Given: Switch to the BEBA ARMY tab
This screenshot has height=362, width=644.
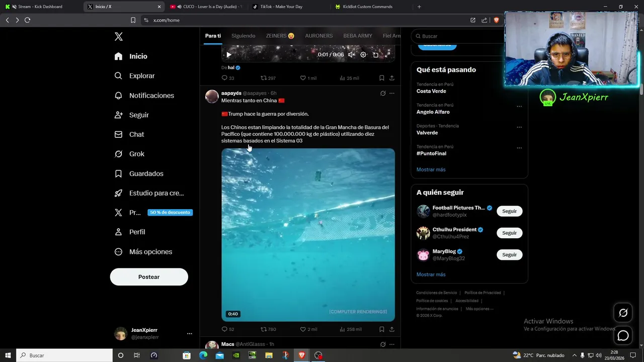Looking at the screenshot, I should coord(358,36).
